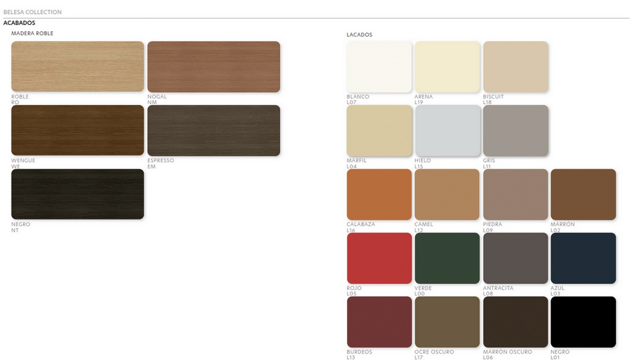Select the Blanco L07 lacquer swatch
The image size is (630, 364).
[379, 67]
